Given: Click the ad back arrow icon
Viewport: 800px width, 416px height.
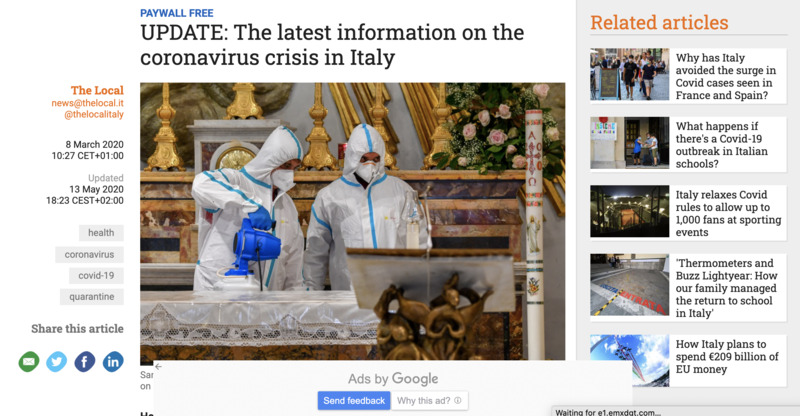Looking at the screenshot, I should tap(159, 366).
